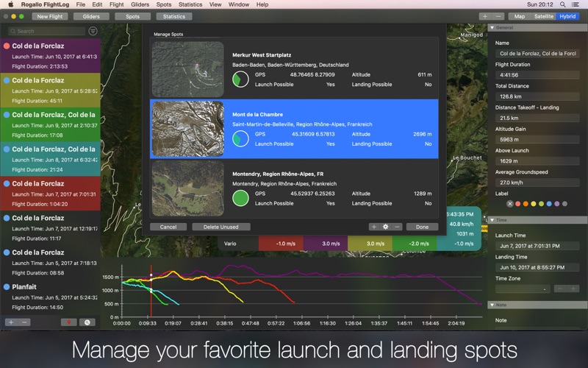Click the magnifier zoom button below flight list
588x368 pixels.
coord(87,322)
